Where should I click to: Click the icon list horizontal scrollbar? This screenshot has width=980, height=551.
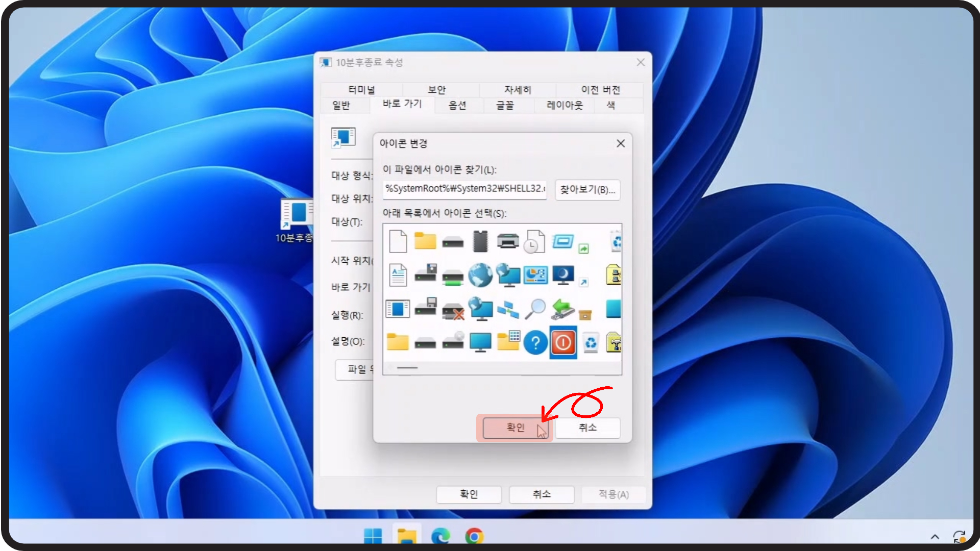(x=407, y=367)
